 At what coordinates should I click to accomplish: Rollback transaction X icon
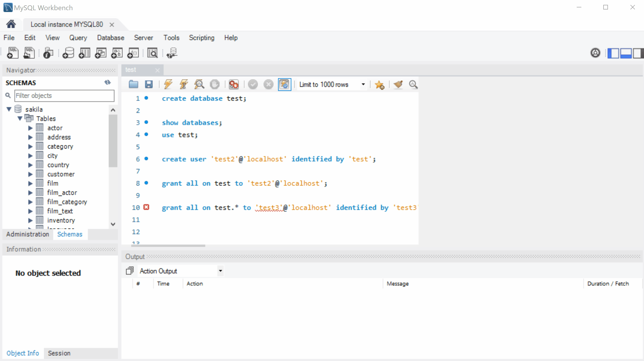click(268, 84)
